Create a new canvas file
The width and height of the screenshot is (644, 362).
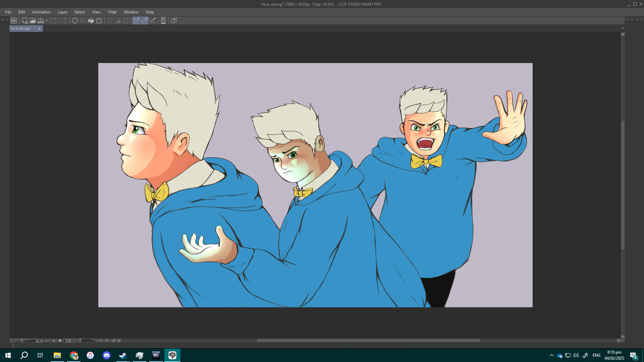pyautogui.click(x=24, y=20)
